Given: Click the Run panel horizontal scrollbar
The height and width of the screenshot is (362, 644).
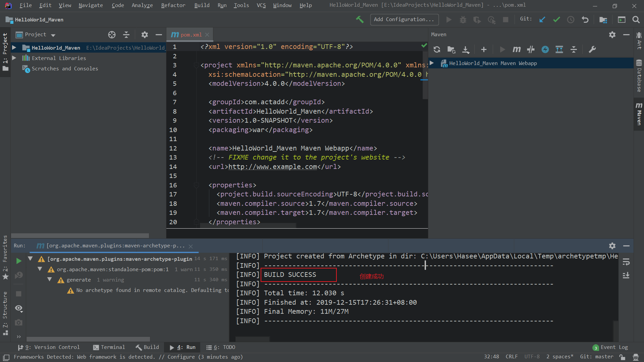Looking at the screenshot, I should [88, 339].
